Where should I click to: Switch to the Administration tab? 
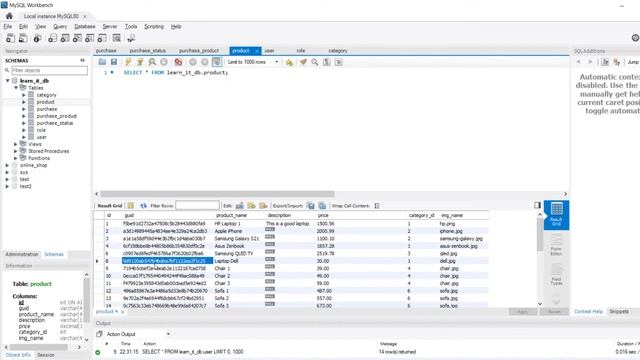tap(22, 254)
